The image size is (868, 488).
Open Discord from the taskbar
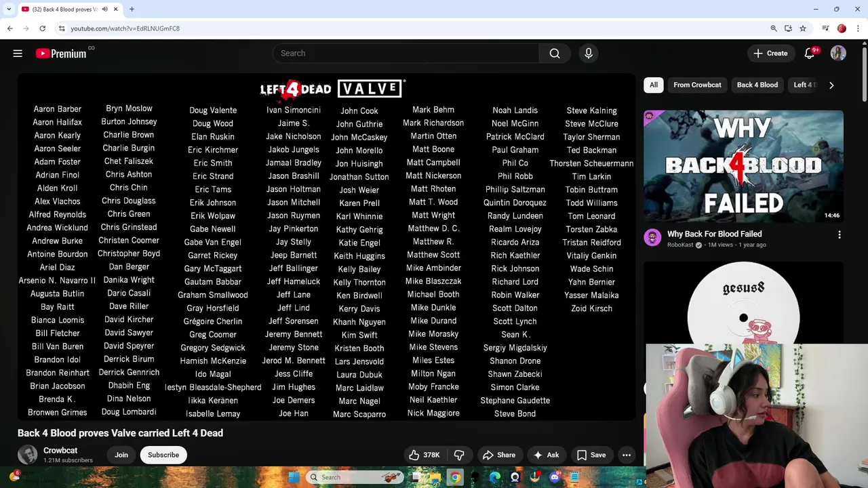(x=555, y=477)
